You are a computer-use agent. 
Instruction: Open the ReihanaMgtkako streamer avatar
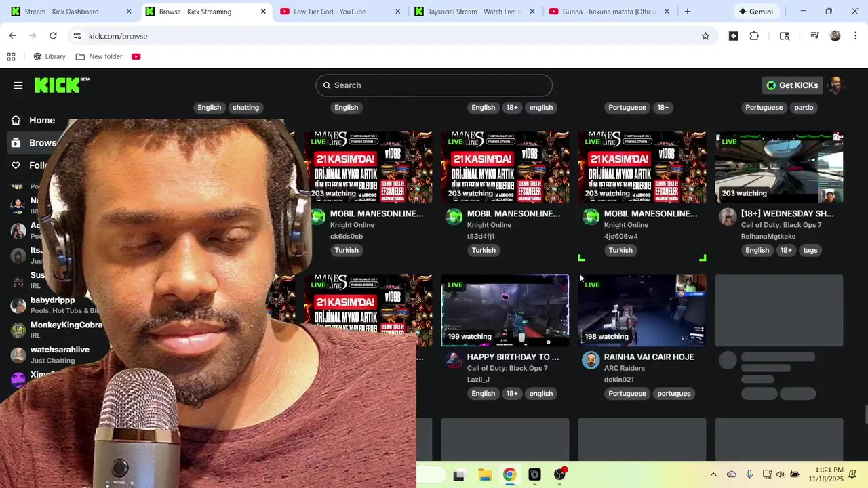(728, 217)
